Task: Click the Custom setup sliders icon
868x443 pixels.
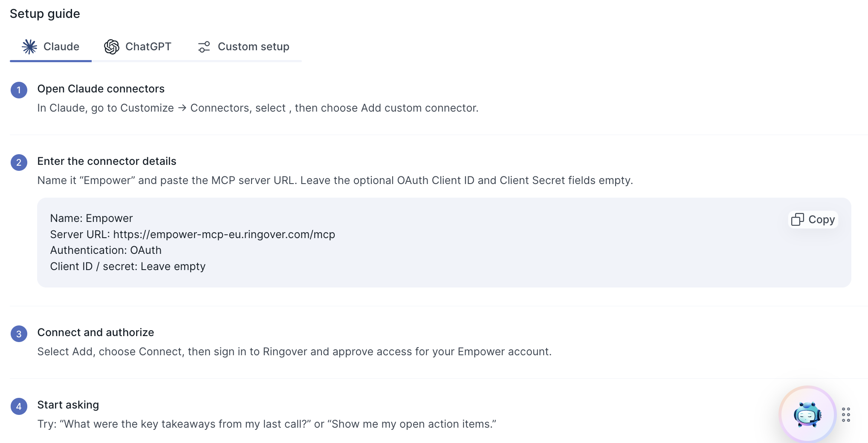Action: (x=204, y=46)
